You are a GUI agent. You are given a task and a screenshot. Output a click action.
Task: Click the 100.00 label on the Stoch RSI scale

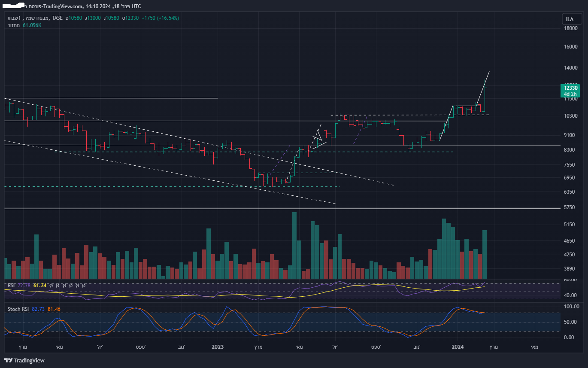(x=570, y=307)
